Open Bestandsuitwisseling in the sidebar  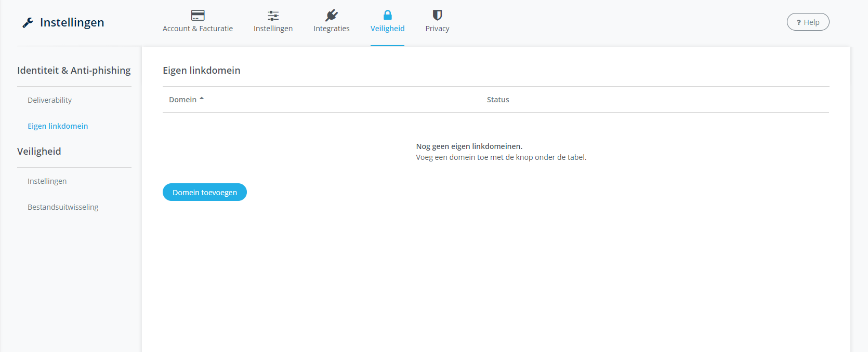coord(63,207)
